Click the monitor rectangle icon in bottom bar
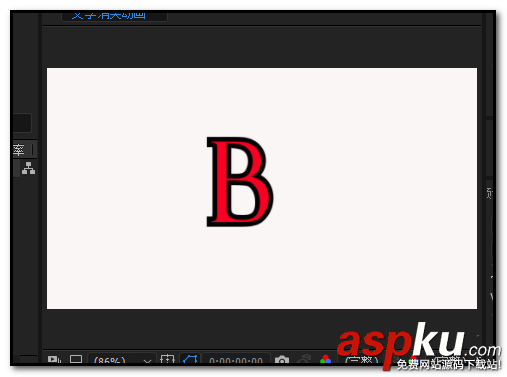 point(76,360)
